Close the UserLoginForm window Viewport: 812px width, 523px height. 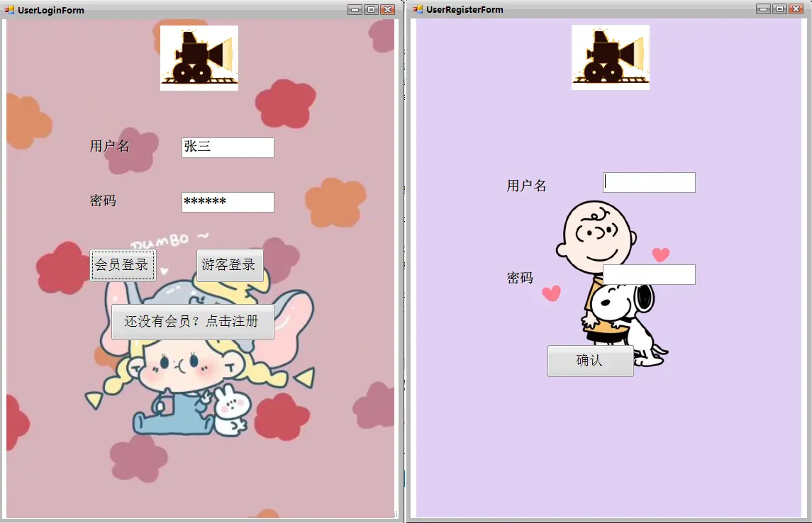(x=387, y=9)
